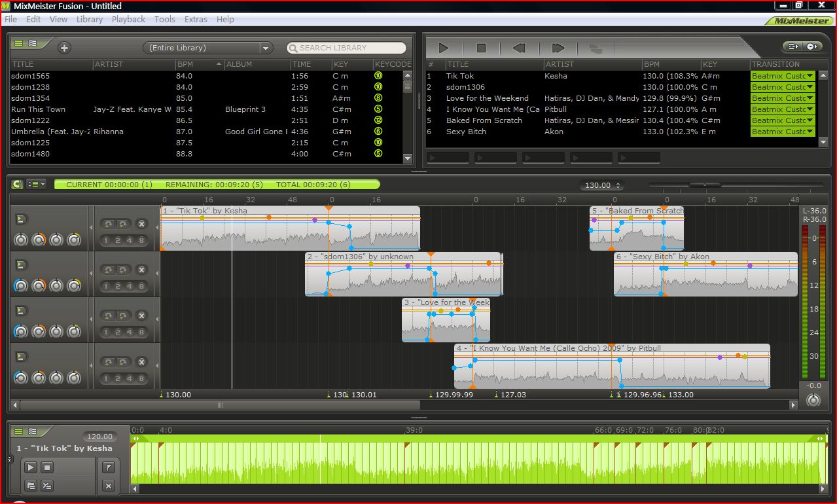This screenshot has width=837, height=504.
Task: Skip to the next track with the fast-forward icon
Action: 558,48
